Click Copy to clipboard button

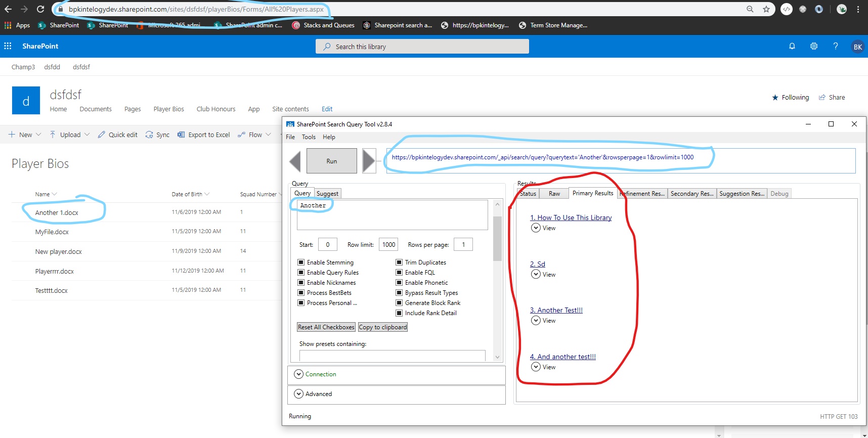[383, 327]
